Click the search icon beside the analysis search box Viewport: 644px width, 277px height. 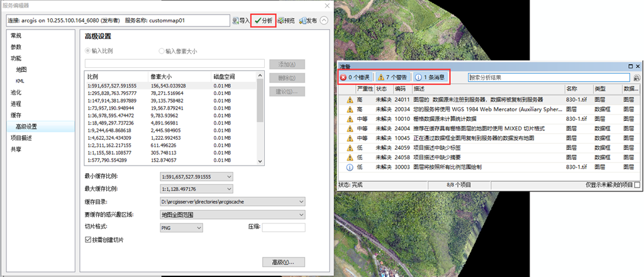point(636,77)
